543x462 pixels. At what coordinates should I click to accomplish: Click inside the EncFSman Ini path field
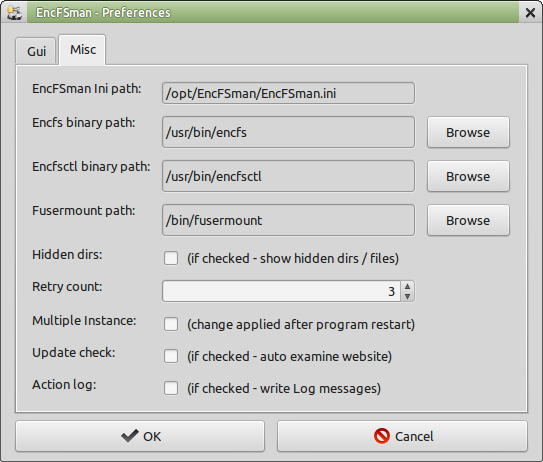pos(288,93)
